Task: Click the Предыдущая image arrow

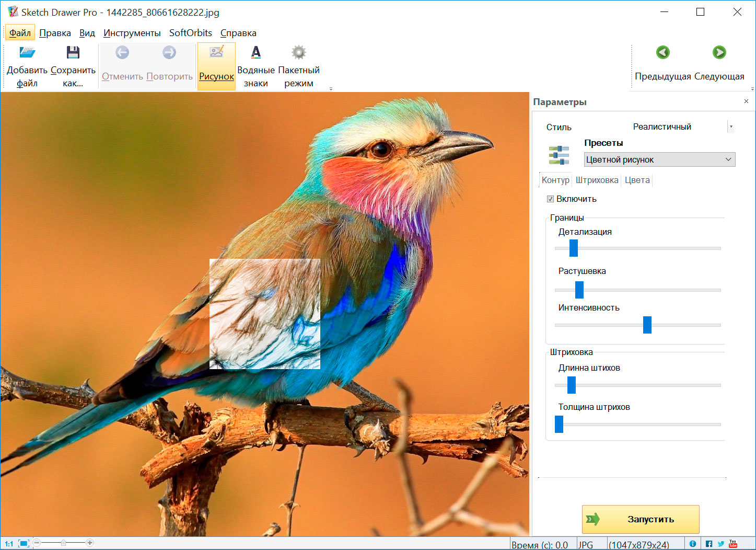Action: [x=663, y=52]
